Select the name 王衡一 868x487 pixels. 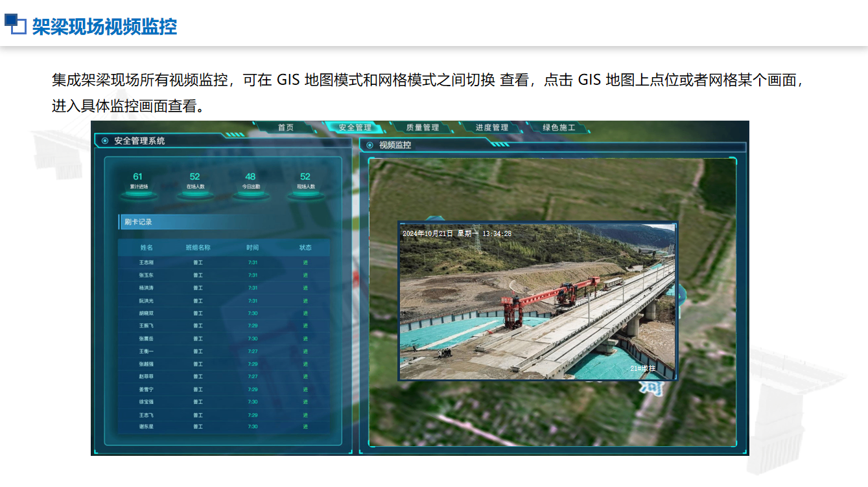pos(147,351)
